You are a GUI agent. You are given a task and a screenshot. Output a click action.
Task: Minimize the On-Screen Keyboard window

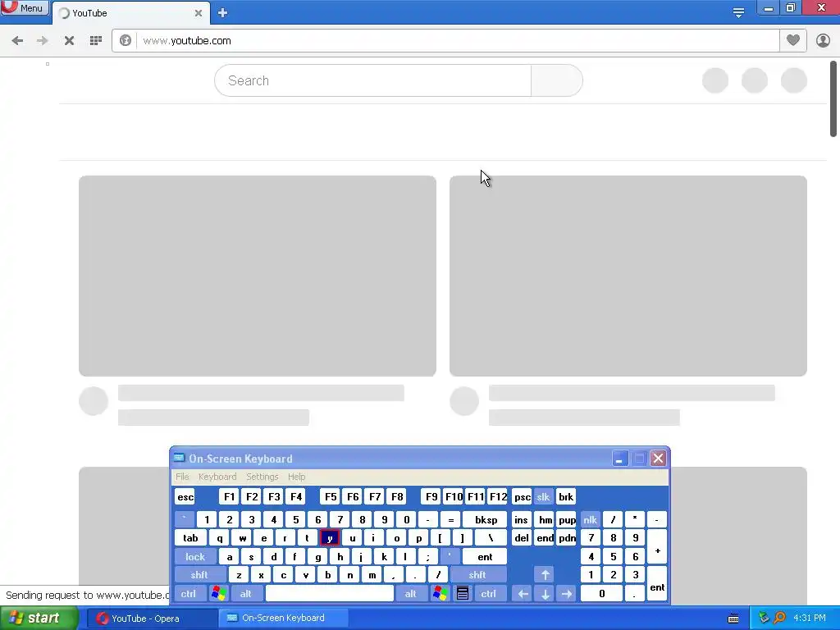coord(620,459)
